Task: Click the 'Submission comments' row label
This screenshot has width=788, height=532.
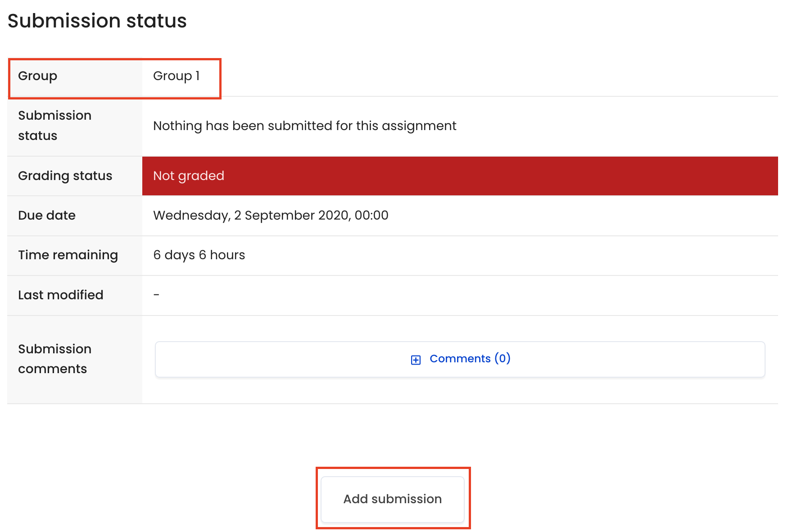Action: 54,359
